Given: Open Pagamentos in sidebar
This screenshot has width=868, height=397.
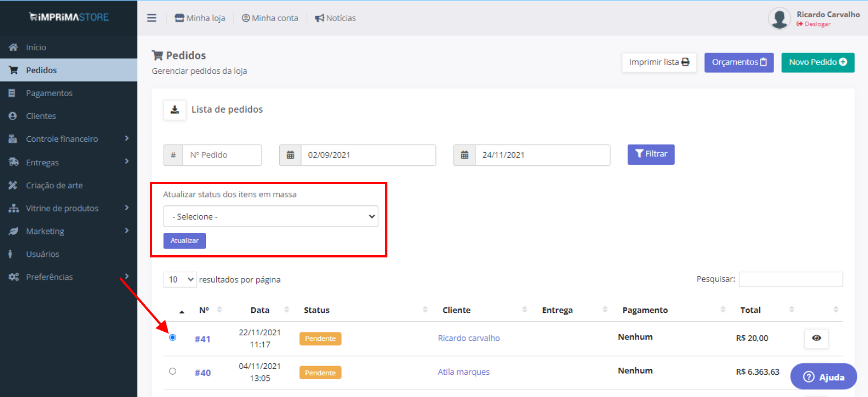Looking at the screenshot, I should (69, 93).
